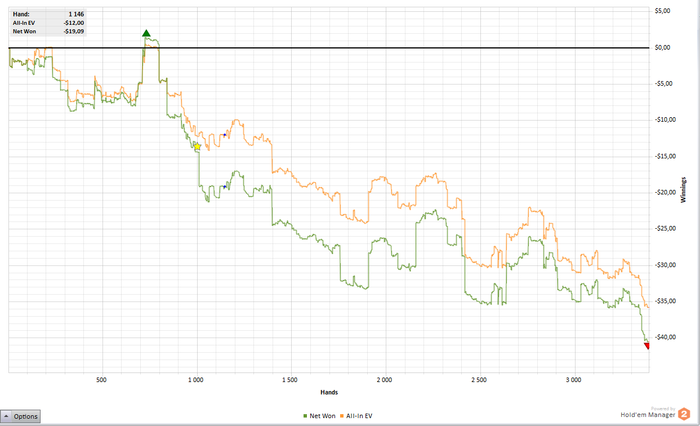Click the orange All-In EV legend swatch

click(x=342, y=416)
